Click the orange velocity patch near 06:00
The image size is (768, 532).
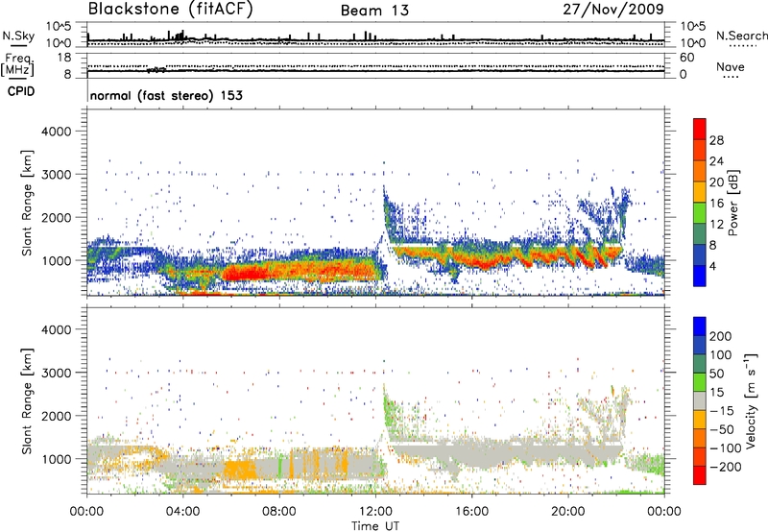[x=240, y=470]
